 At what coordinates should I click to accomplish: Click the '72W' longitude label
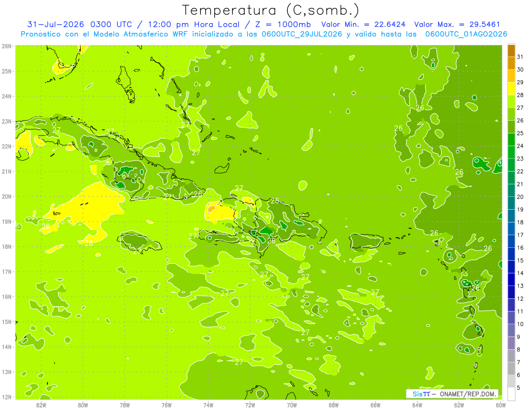coord(250,405)
